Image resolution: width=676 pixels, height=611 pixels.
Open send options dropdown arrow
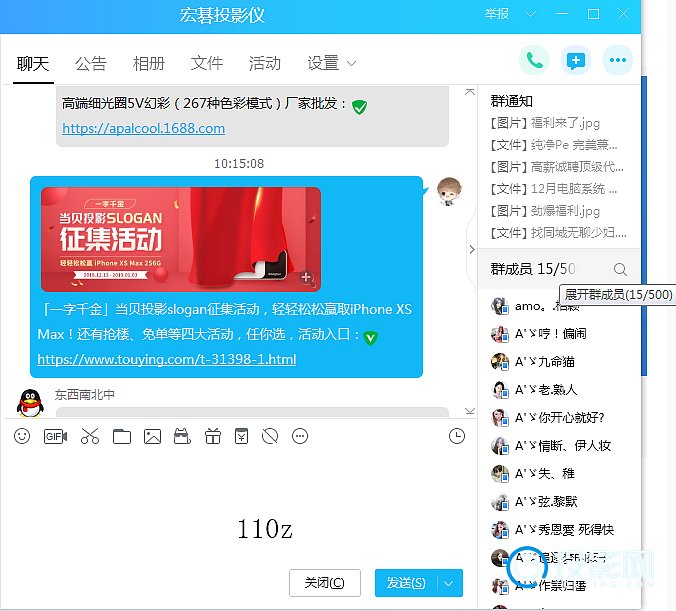pyautogui.click(x=449, y=583)
